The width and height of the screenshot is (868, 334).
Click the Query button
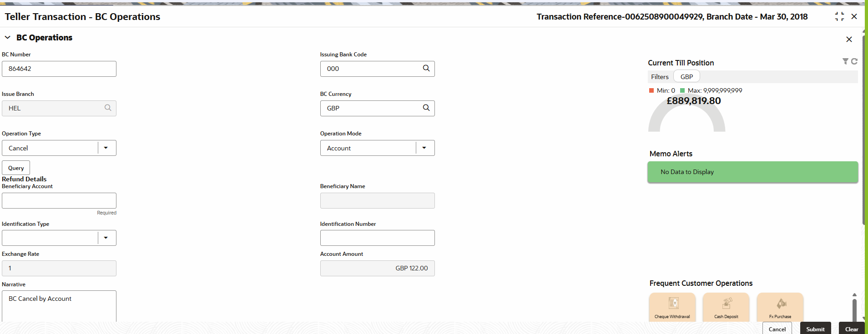16,168
